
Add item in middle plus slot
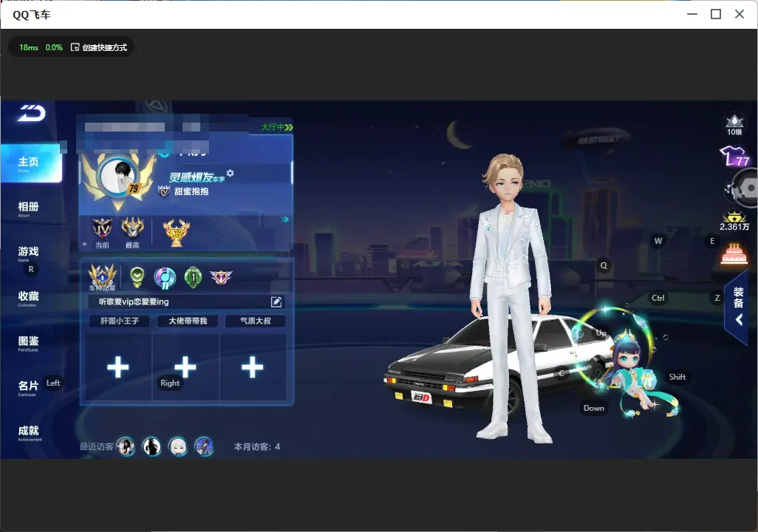(x=185, y=367)
